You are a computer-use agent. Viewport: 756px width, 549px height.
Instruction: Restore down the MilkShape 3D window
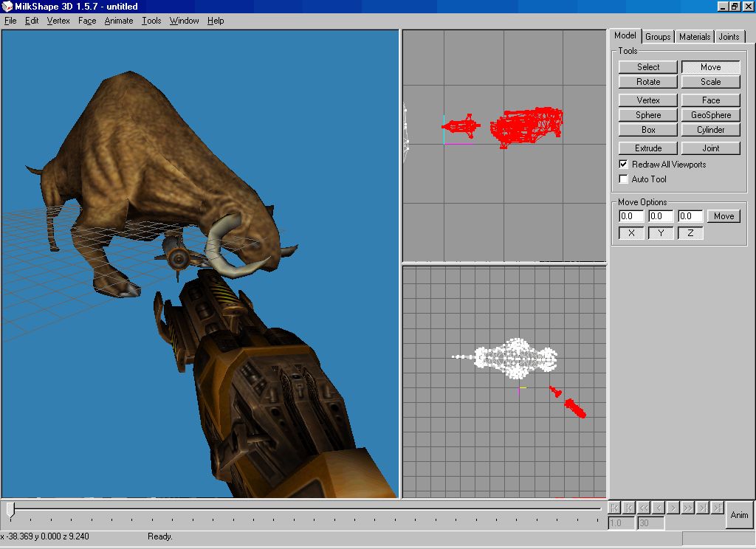click(735, 6)
